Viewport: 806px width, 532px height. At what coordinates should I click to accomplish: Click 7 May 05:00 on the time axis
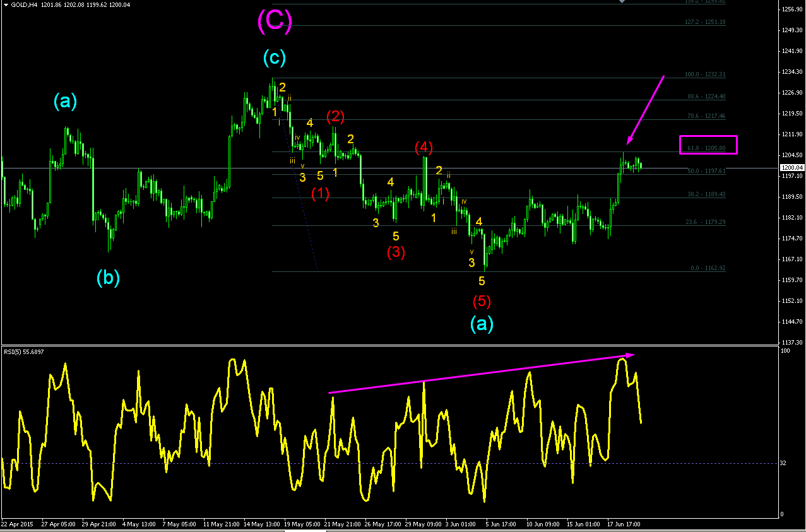pyautogui.click(x=179, y=524)
